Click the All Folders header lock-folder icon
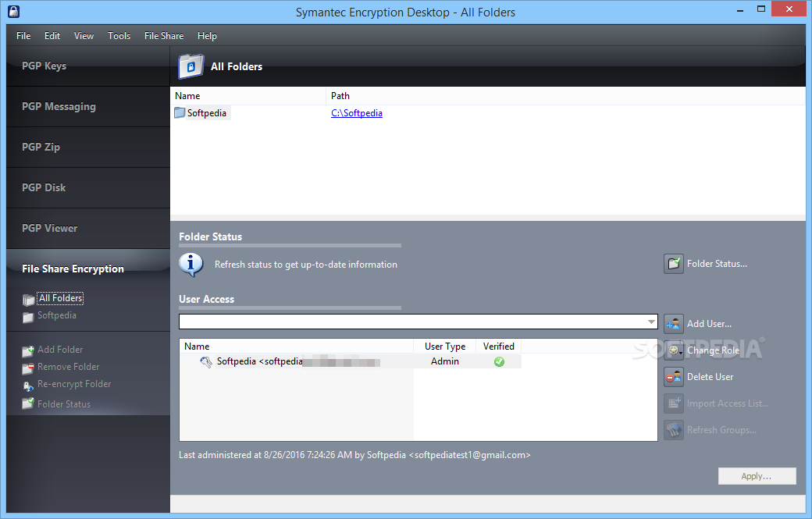 (191, 66)
